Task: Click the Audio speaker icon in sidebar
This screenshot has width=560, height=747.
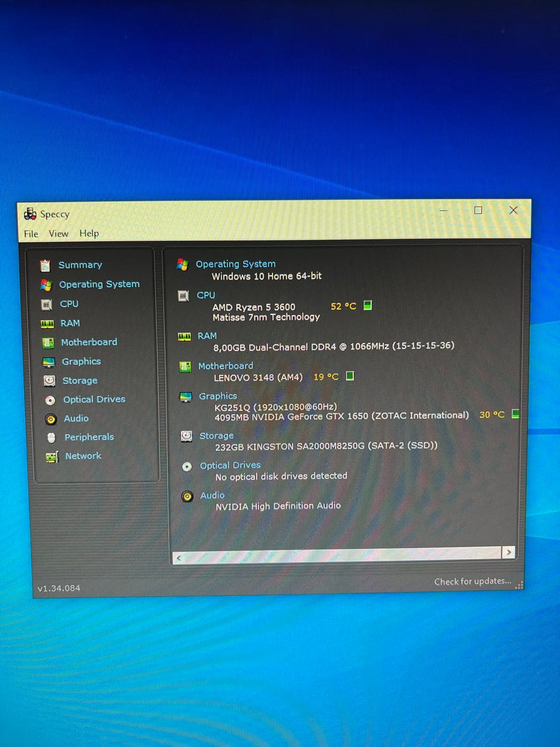Action: coord(51,419)
